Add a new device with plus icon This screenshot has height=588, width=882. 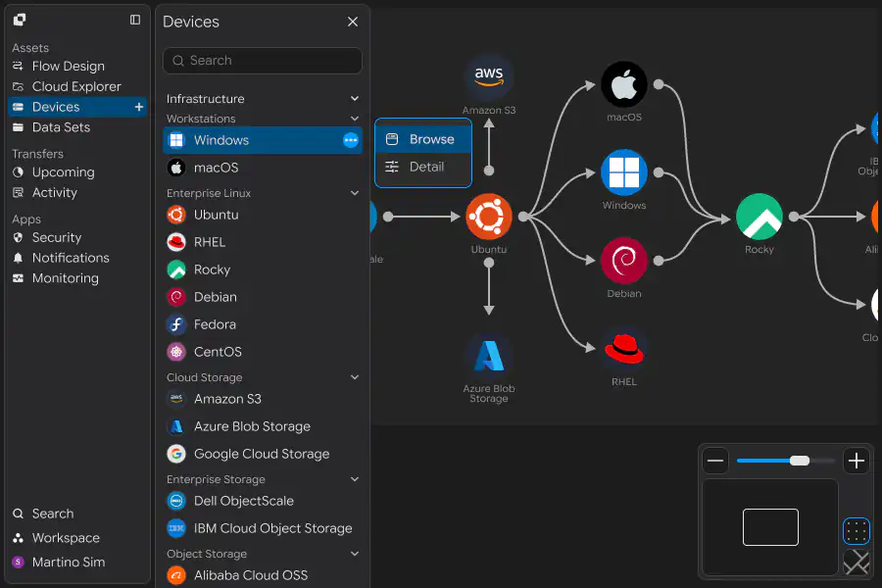[x=139, y=107]
